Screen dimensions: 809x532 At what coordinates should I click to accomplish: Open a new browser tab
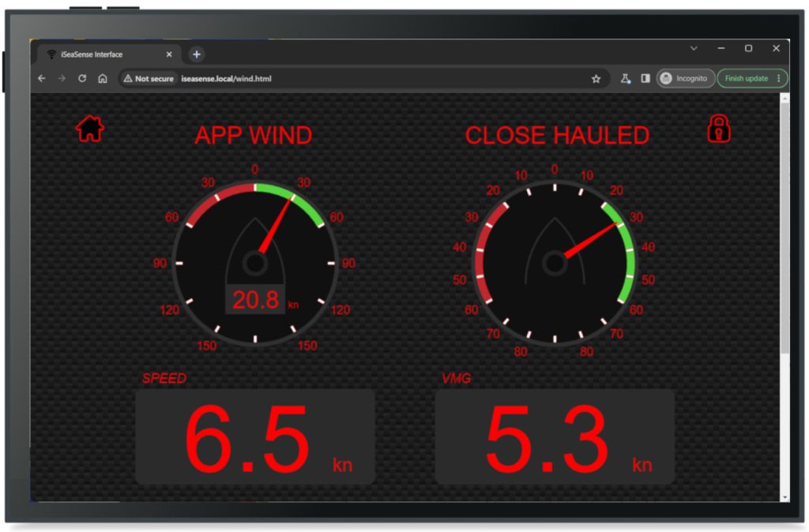click(197, 54)
